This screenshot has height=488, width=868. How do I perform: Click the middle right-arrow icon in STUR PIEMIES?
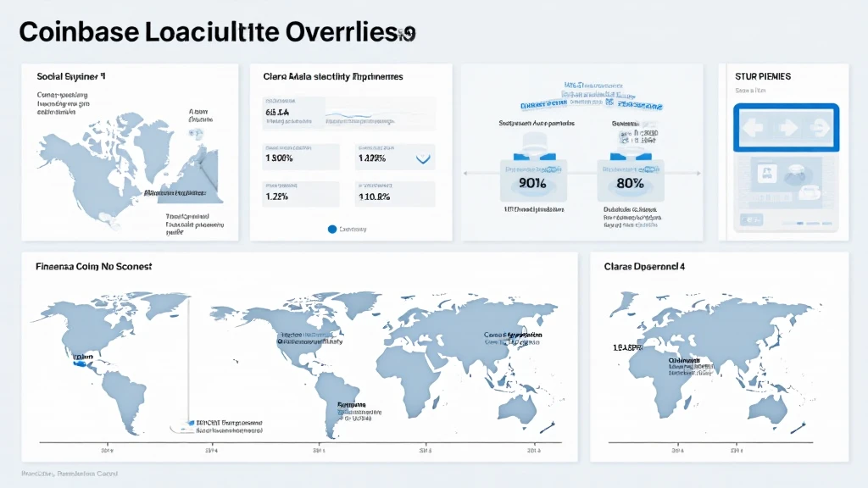pos(787,129)
